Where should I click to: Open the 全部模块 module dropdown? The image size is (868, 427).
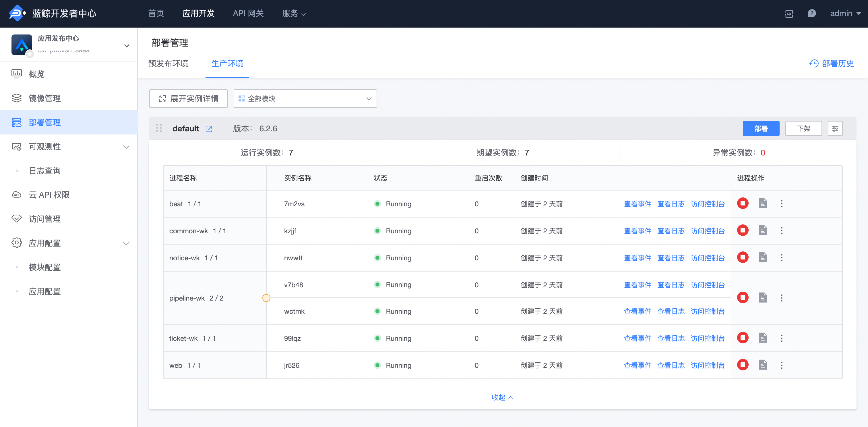point(305,99)
